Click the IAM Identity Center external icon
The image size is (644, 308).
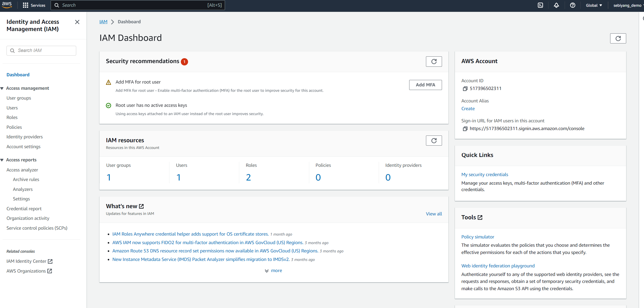click(50, 261)
